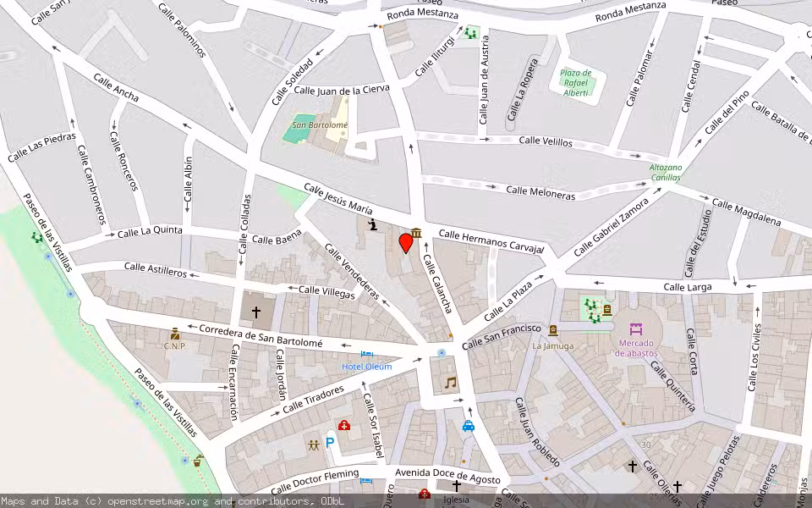This screenshot has height=508, width=812.
Task: Select the Calle Colladas street label
Action: [245, 224]
